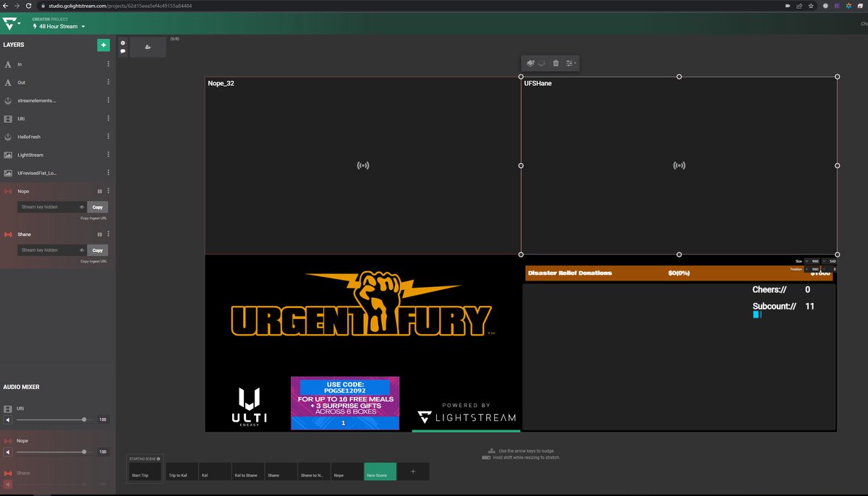Select Disaster Relief Donations bar on canvas
Screen dimensions: 868x496
pyautogui.click(x=678, y=273)
